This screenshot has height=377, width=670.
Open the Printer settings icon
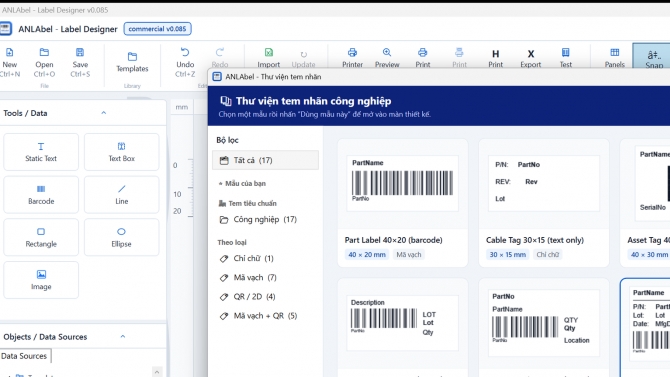(352, 52)
